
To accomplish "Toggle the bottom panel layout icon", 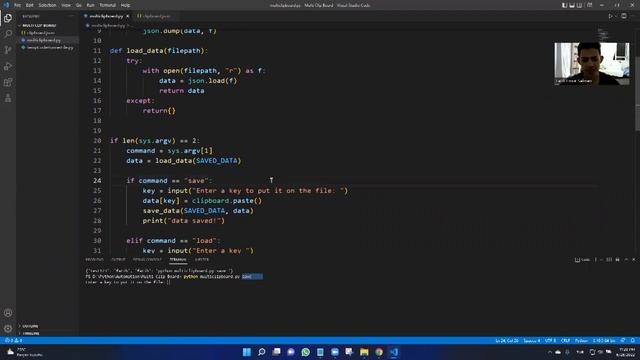I will tap(572, 5).
